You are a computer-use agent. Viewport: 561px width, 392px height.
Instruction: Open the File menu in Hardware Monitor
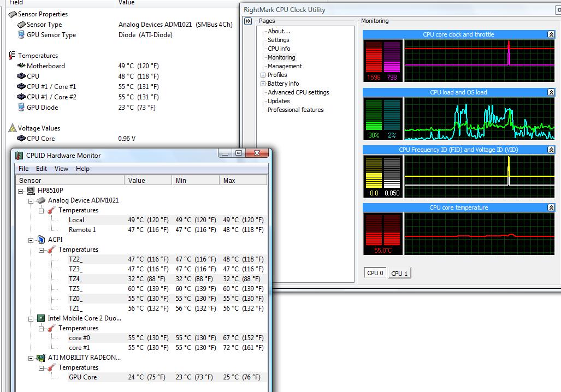click(23, 169)
